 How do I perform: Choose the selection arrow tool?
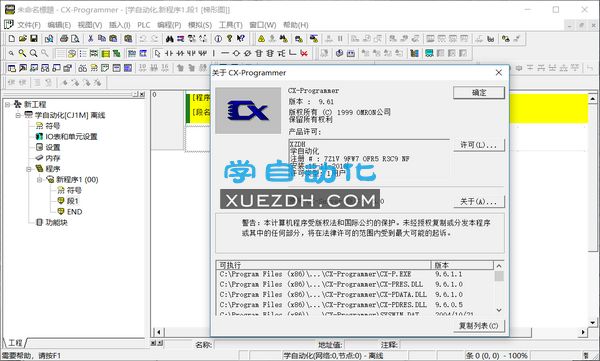[x=157, y=53]
